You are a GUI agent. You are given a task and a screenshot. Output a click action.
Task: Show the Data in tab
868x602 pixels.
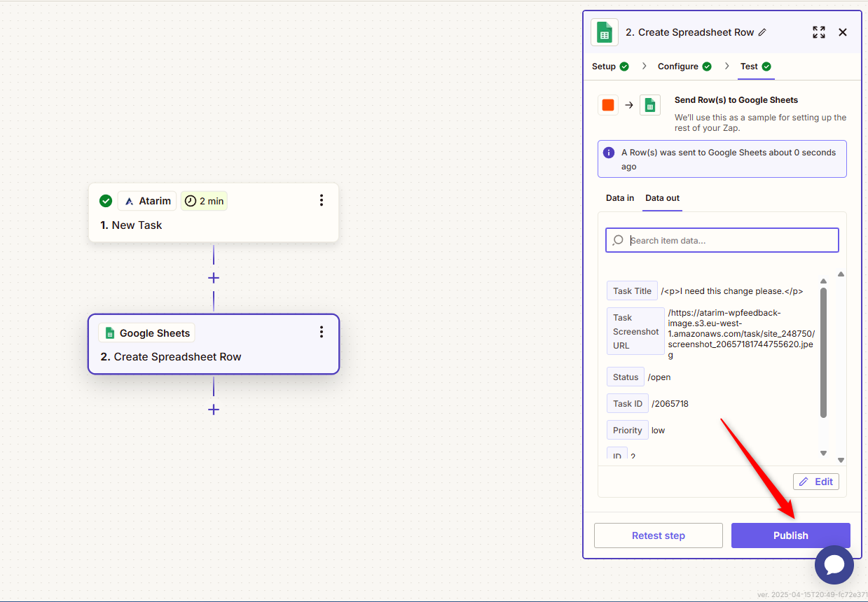click(620, 198)
